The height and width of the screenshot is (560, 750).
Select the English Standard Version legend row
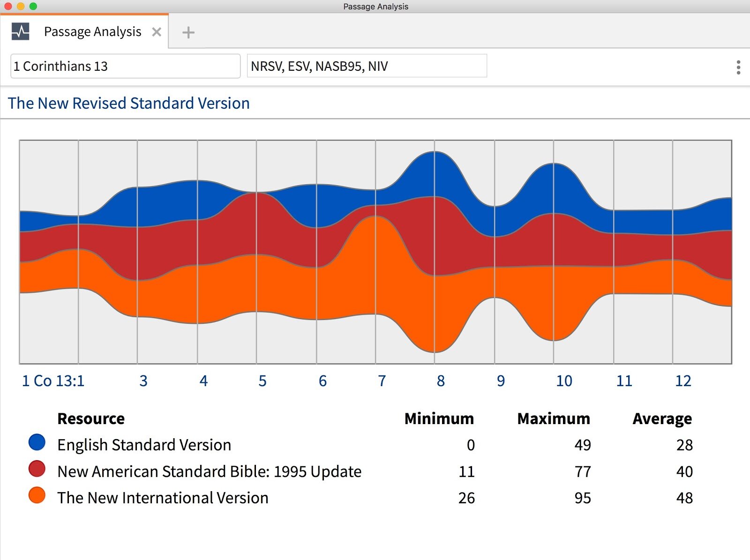click(x=143, y=445)
